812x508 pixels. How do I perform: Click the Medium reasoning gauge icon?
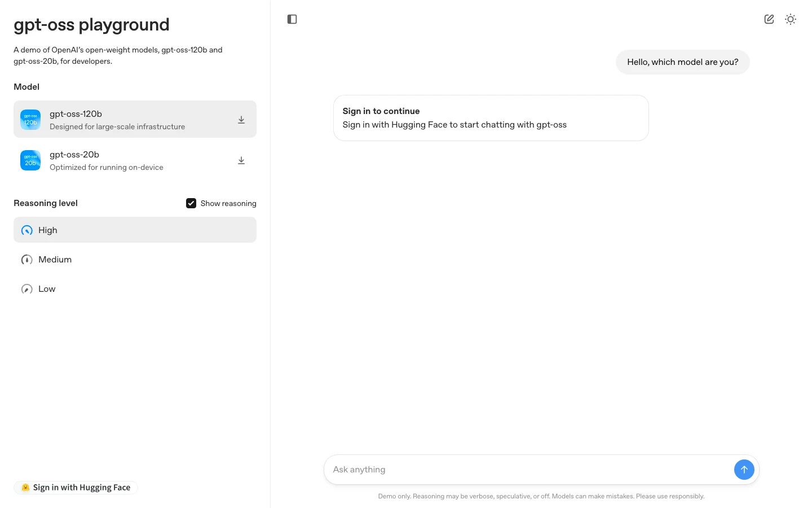pos(27,260)
